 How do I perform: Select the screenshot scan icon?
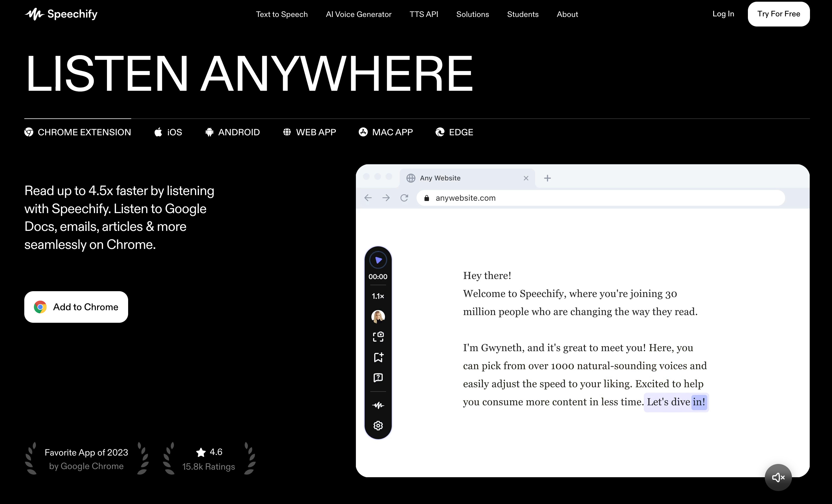point(378,336)
